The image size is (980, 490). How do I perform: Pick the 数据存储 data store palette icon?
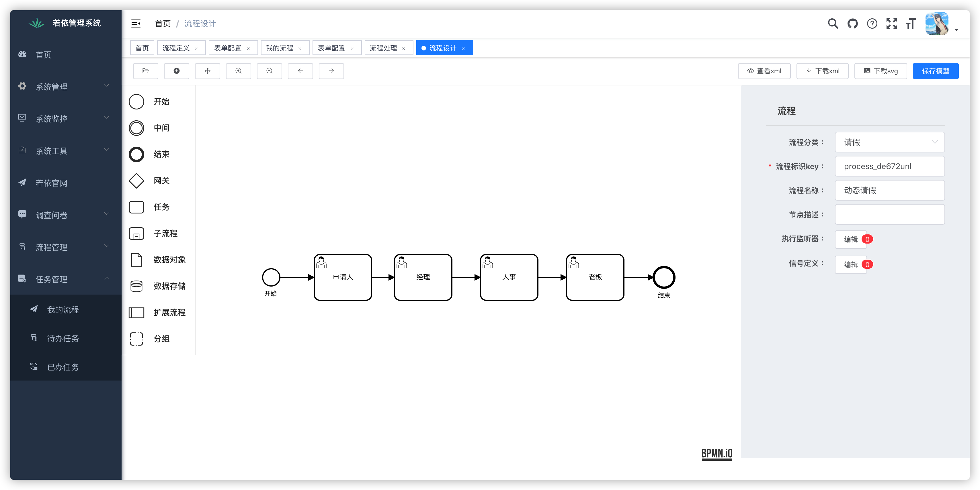[136, 286]
